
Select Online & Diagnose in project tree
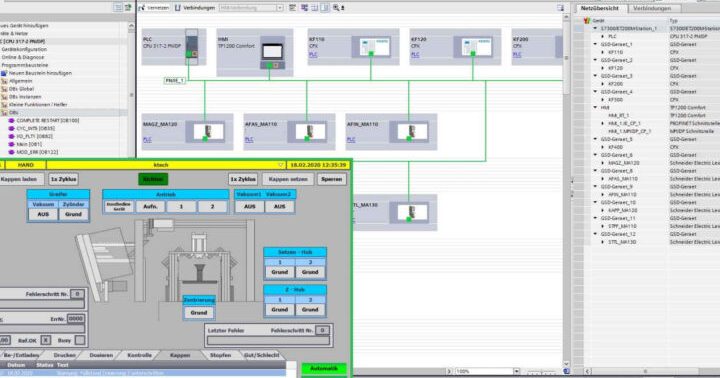tap(23, 57)
